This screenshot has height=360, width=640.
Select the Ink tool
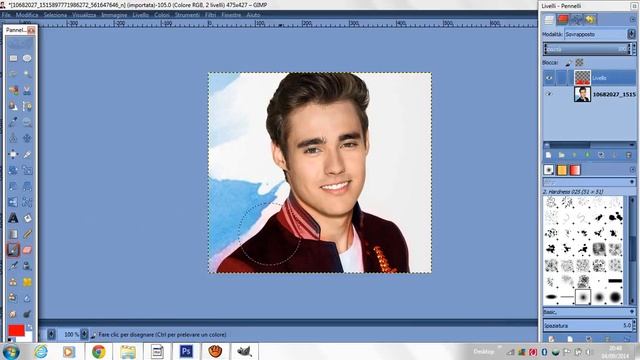27,266
